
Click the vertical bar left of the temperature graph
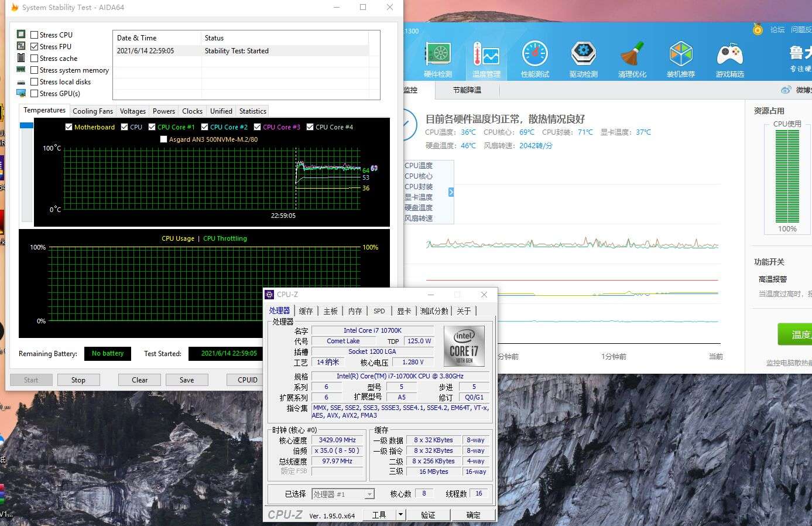26,172
